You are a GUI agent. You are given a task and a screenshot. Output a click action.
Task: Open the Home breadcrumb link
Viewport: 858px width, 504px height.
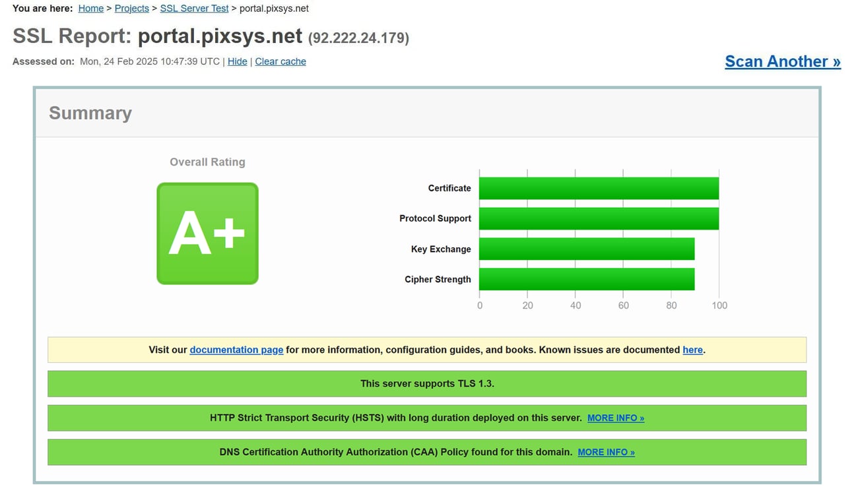click(90, 9)
